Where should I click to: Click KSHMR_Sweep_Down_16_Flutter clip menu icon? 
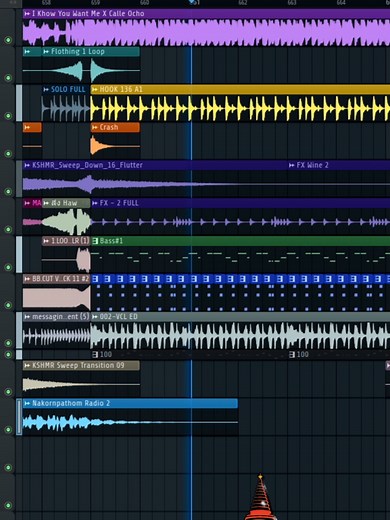tap(27, 165)
